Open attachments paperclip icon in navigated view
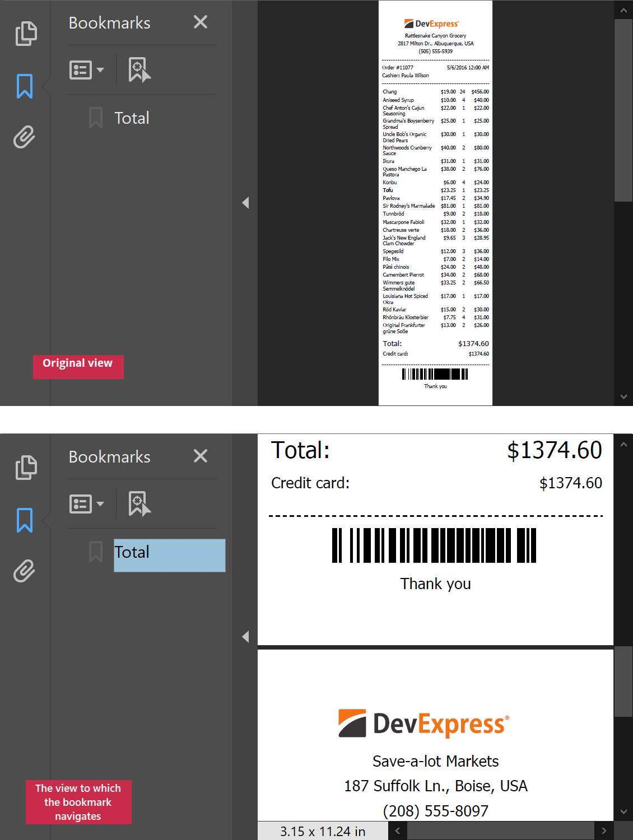633x840 pixels. tap(25, 571)
